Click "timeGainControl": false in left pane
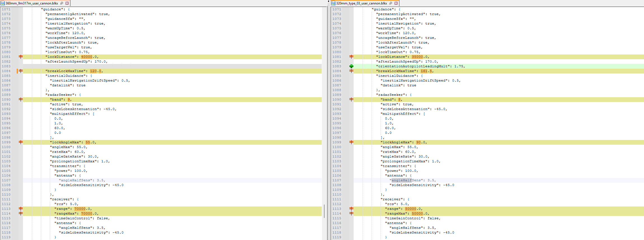 tap(82, 218)
